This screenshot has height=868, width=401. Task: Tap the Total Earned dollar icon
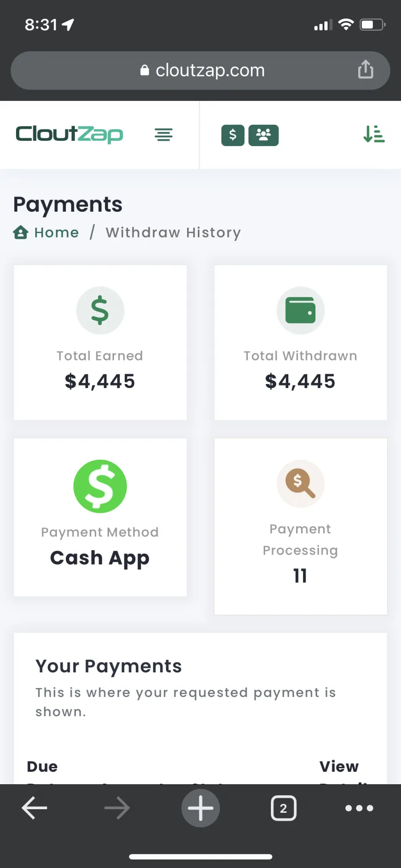click(100, 310)
